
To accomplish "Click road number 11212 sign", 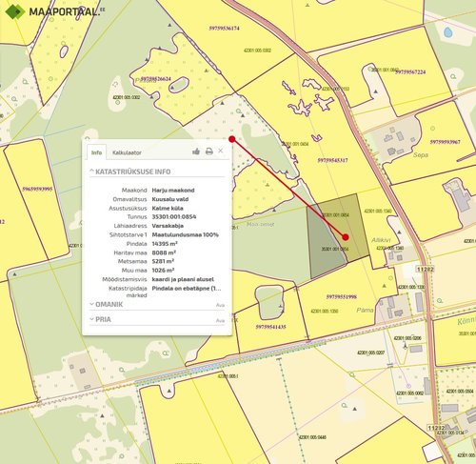I will click(x=436, y=428).
